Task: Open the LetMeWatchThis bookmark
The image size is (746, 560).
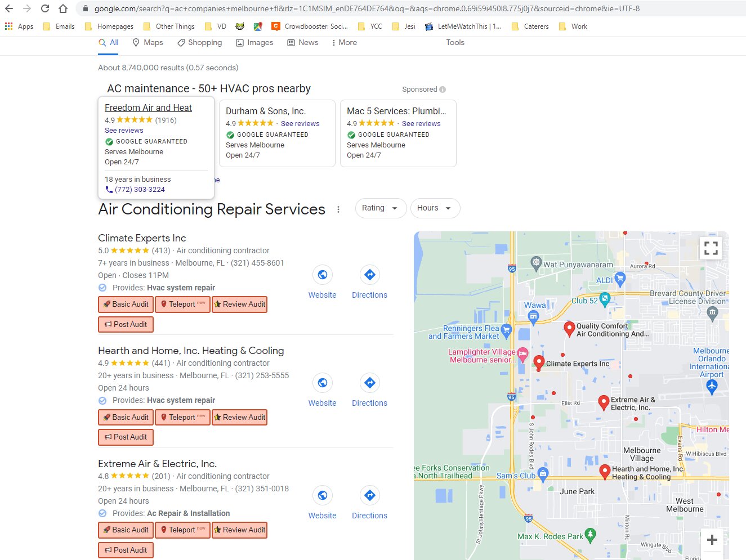Action: coord(463,26)
